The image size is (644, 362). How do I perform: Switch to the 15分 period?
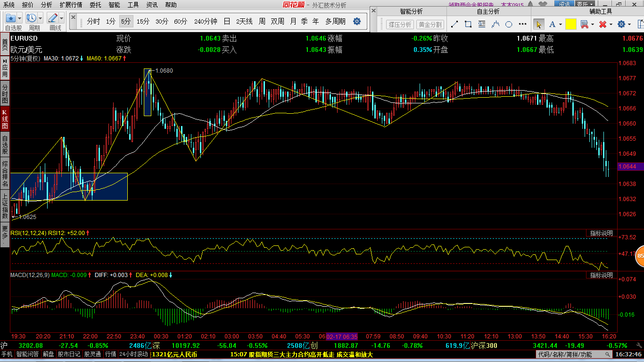pos(143,21)
